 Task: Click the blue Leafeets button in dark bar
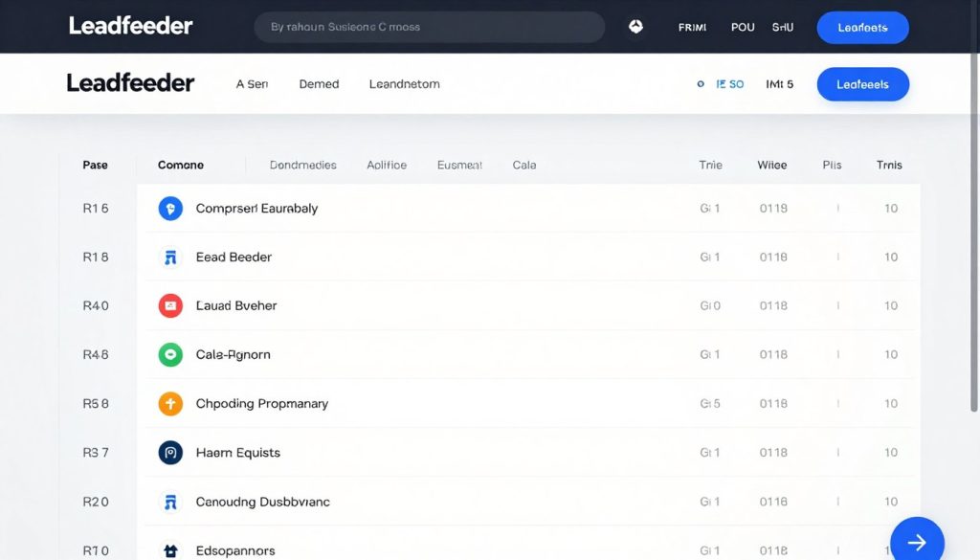(x=862, y=28)
